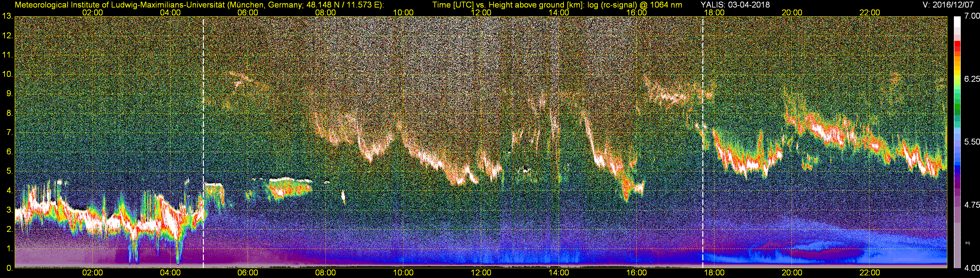This screenshot has width=980, height=278.
Task: Click the 06:00 label on the bottom time axis
Action: [248, 273]
